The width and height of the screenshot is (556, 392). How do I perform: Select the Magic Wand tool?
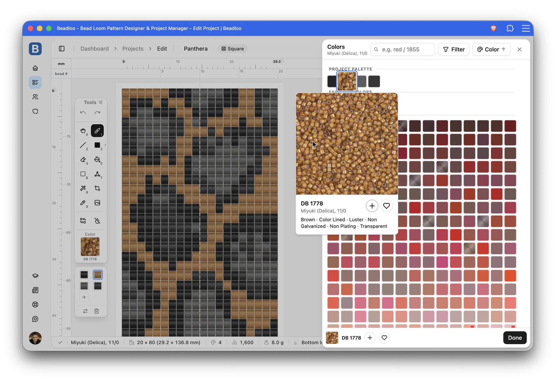pyautogui.click(x=83, y=188)
